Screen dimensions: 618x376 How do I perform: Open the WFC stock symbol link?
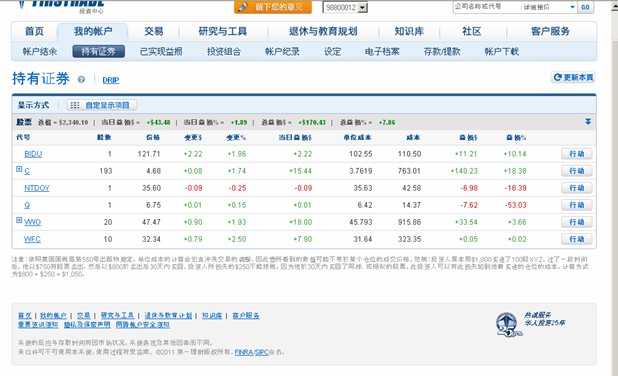[x=32, y=239]
